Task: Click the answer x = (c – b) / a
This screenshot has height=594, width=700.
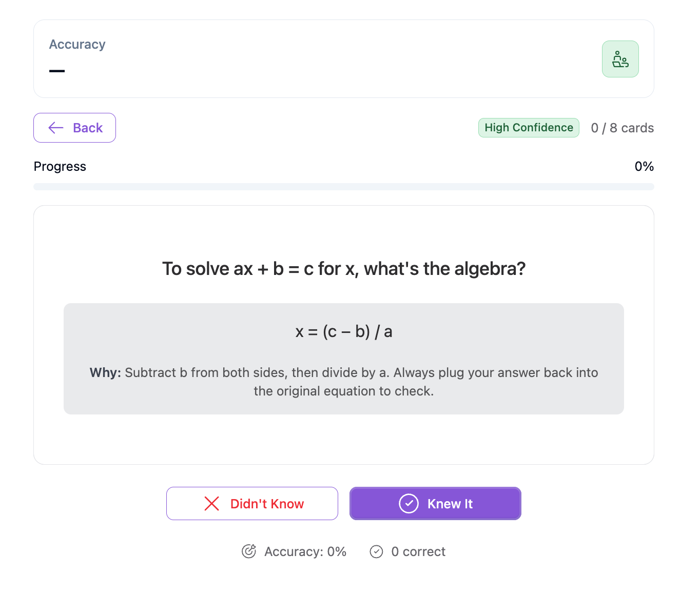Action: (344, 332)
